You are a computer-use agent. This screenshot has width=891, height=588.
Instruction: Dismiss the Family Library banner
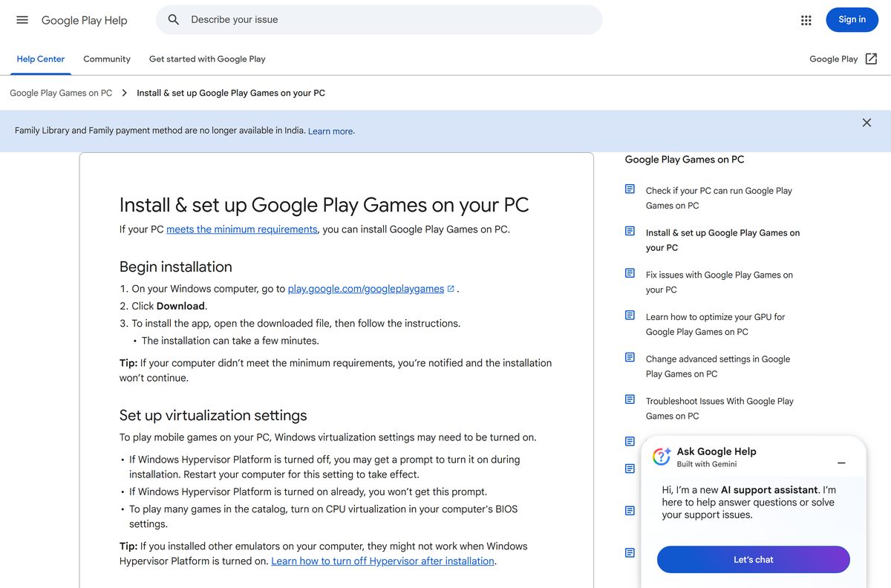pyautogui.click(x=866, y=122)
